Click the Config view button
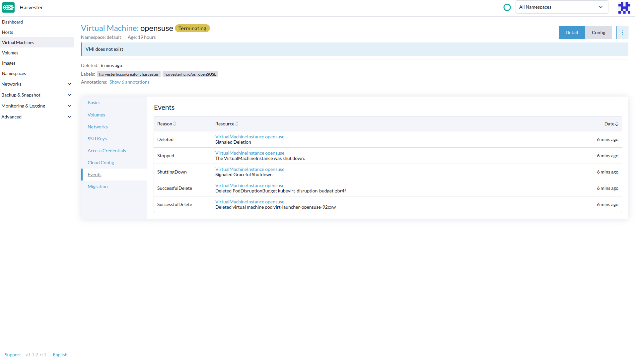The image size is (635, 364). 599,33
